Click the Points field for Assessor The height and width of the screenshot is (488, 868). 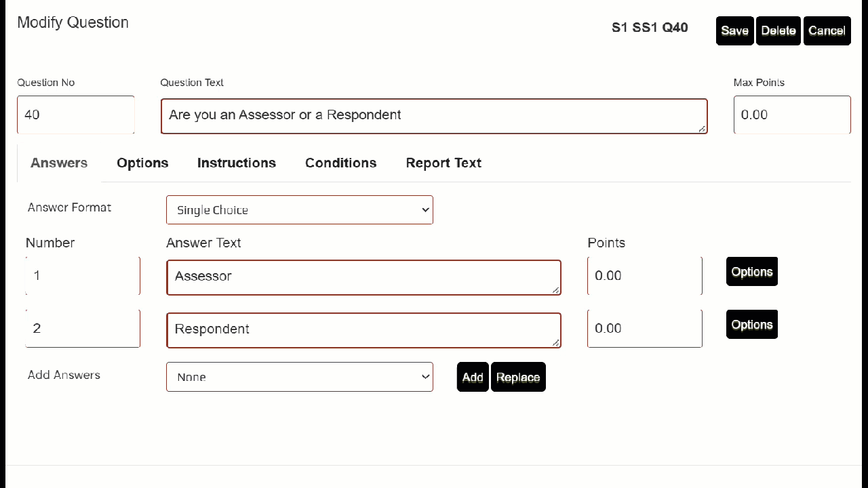coord(644,276)
